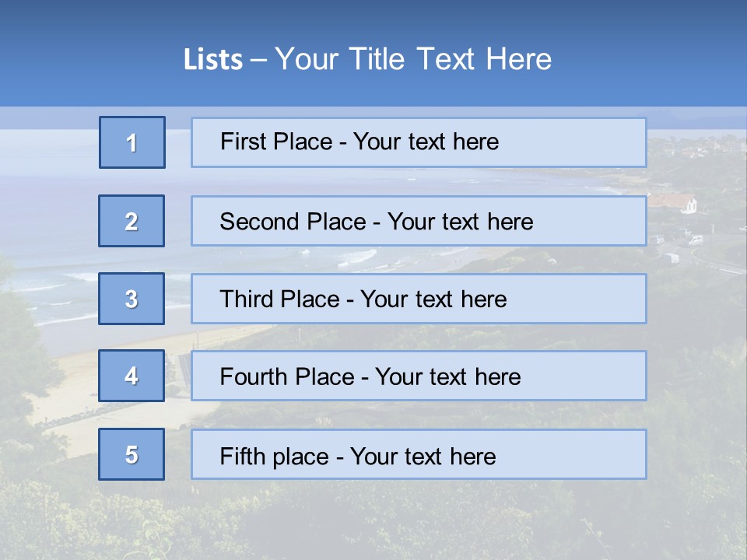Click the number 1 box
747x560 pixels.
[x=132, y=142]
